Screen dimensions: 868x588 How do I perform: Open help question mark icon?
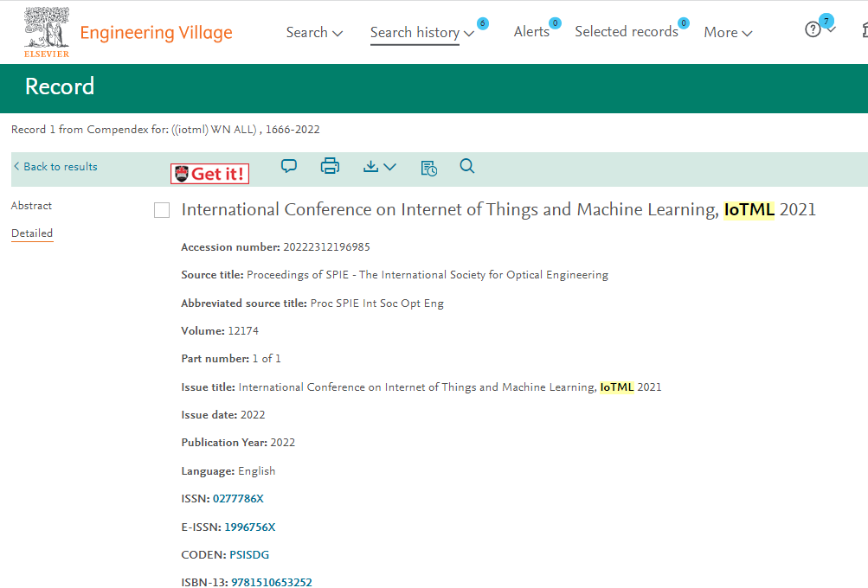pyautogui.click(x=813, y=30)
